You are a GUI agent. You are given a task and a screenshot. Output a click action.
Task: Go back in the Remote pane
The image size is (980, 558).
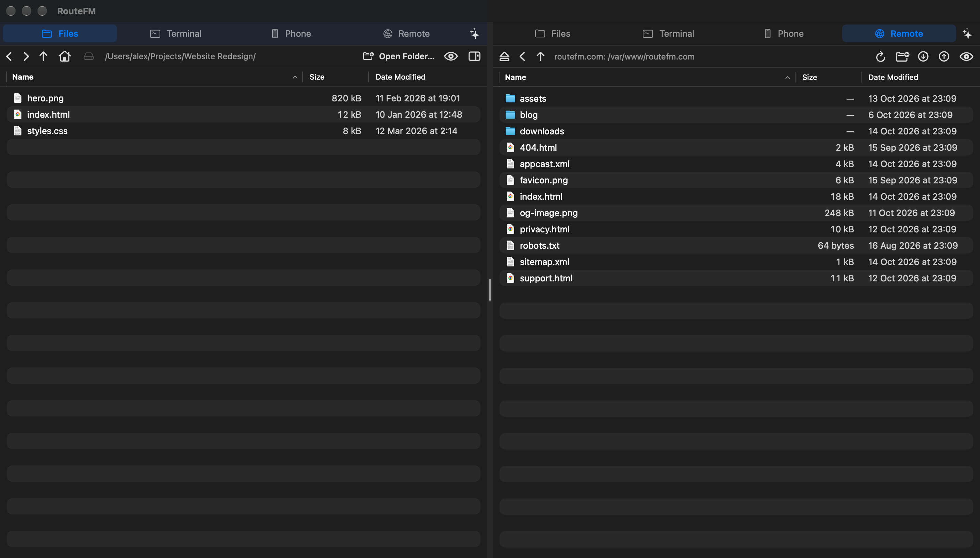[522, 57]
